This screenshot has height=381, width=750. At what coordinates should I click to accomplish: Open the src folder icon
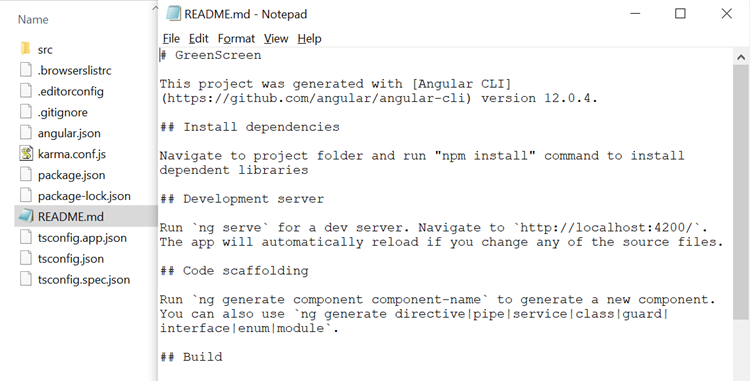tap(26, 49)
